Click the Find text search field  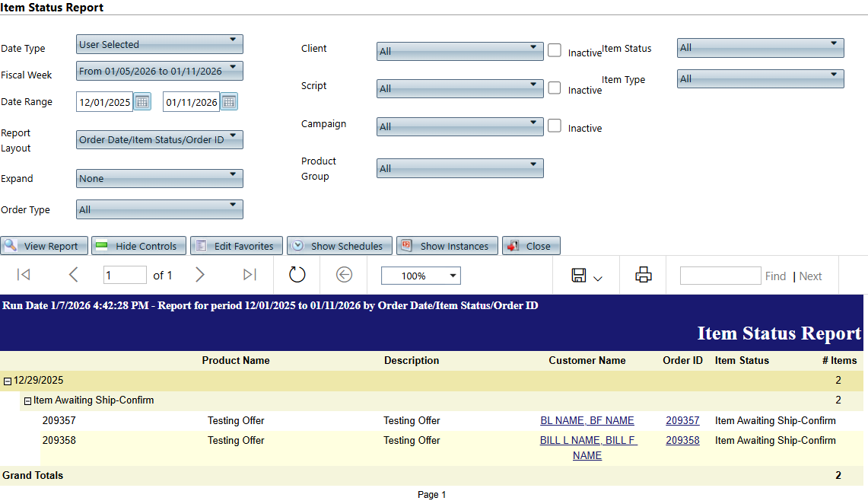(720, 276)
